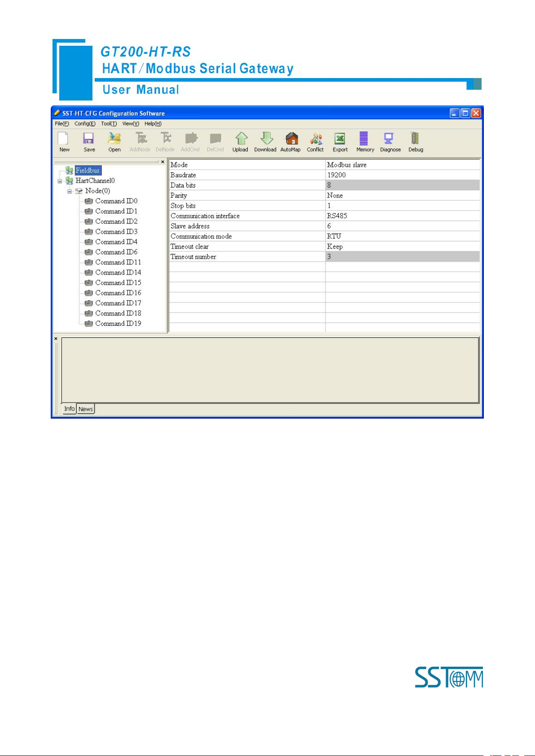Select Command ID19 in the tree
This screenshot has height=756, width=535.
tap(118, 323)
